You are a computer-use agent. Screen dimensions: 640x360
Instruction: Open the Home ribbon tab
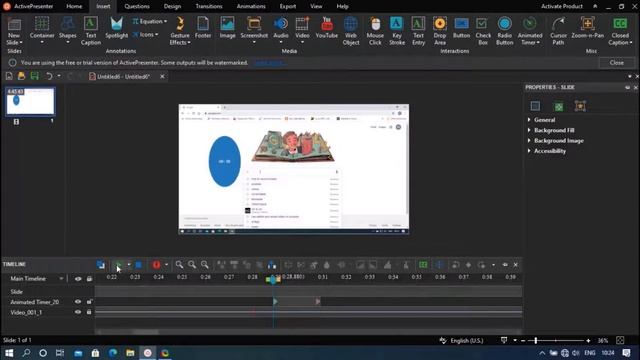coord(74,6)
